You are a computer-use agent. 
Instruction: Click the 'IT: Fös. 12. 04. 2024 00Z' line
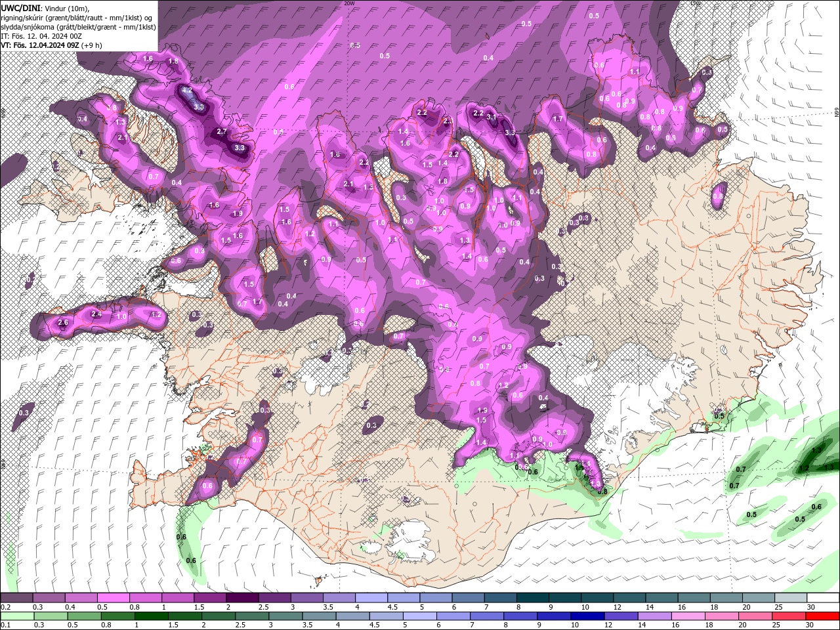point(41,36)
